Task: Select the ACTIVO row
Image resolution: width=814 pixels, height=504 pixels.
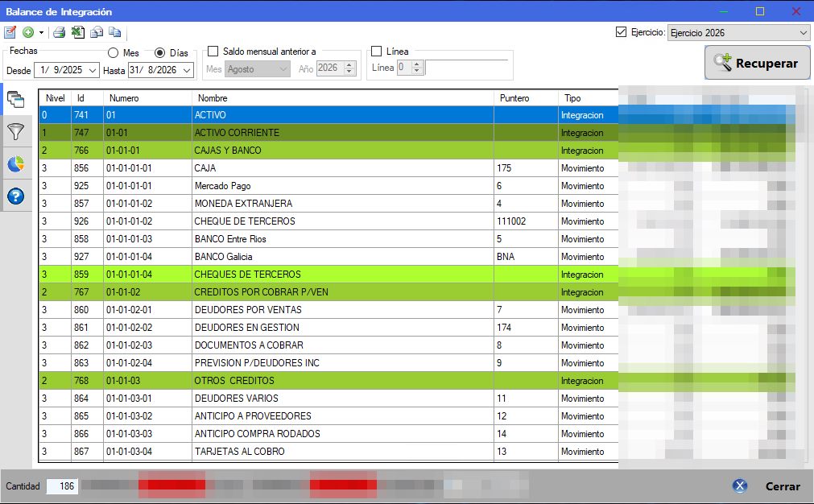Action: tap(328, 114)
